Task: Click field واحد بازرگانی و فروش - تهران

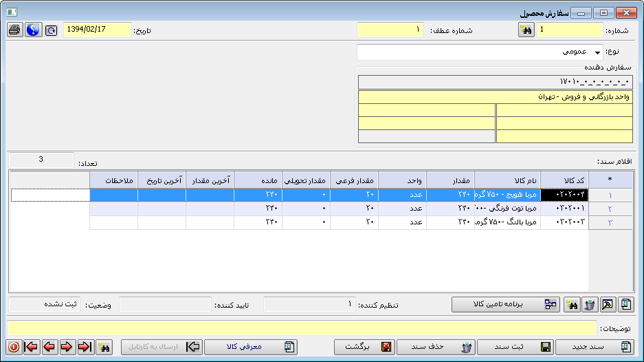Action: click(496, 96)
